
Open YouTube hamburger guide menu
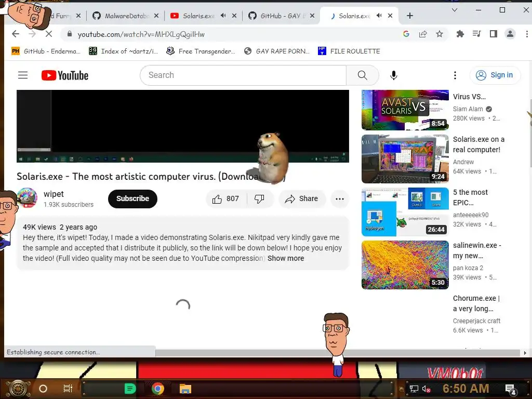coord(23,75)
